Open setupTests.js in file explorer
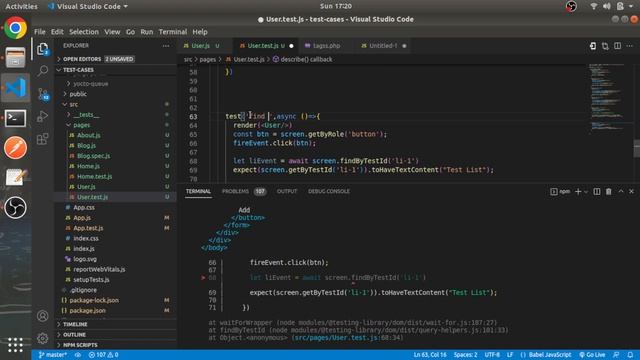 pos(91,280)
